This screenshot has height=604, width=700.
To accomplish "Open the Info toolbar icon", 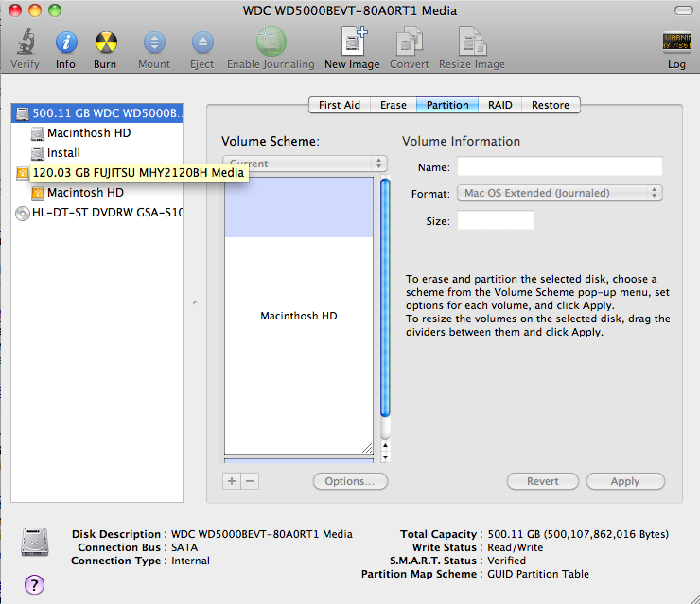I will [x=66, y=43].
